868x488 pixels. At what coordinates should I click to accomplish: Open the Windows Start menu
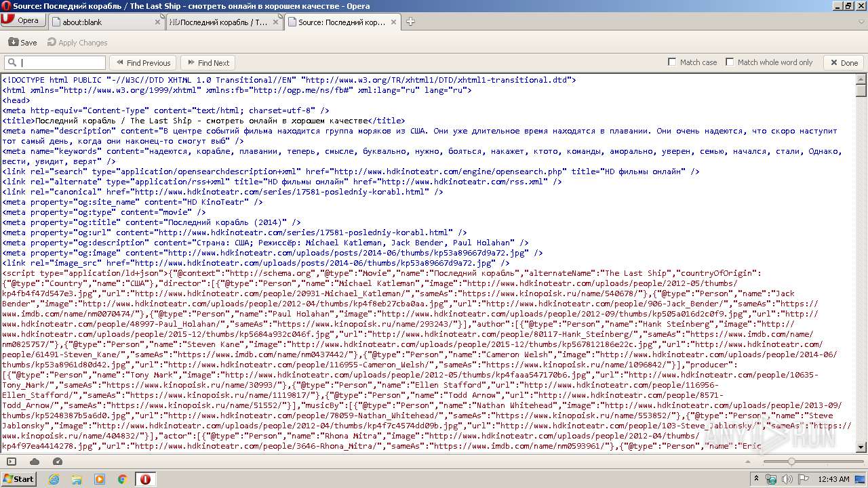pyautogui.click(x=18, y=479)
